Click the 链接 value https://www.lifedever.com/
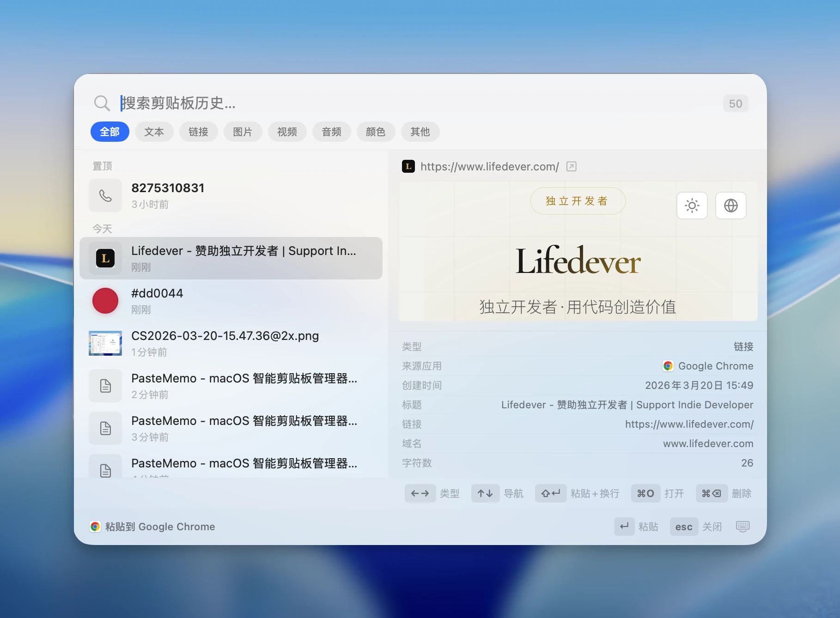The height and width of the screenshot is (618, 840). (x=689, y=424)
